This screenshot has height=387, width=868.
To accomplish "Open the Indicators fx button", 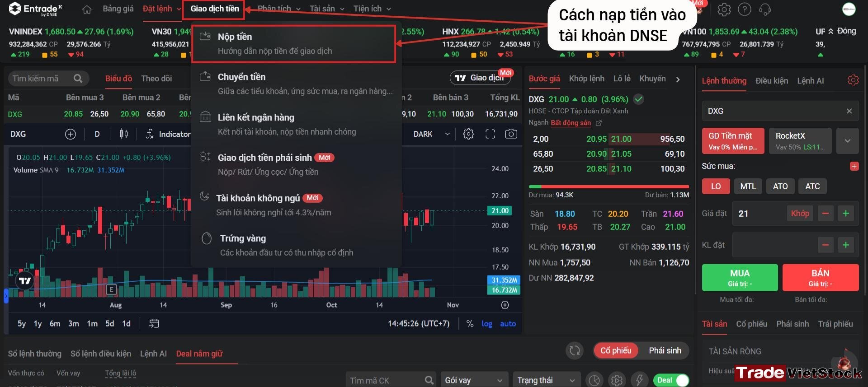I will click(168, 134).
